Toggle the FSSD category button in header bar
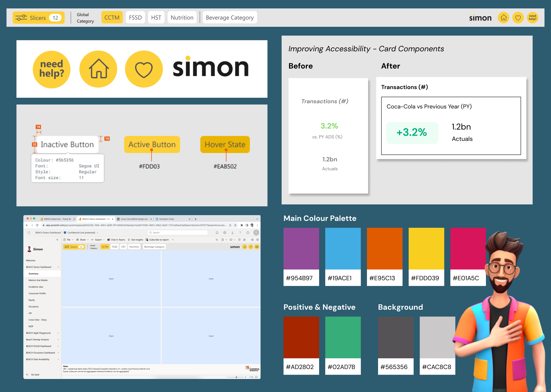551x392 pixels. (135, 18)
